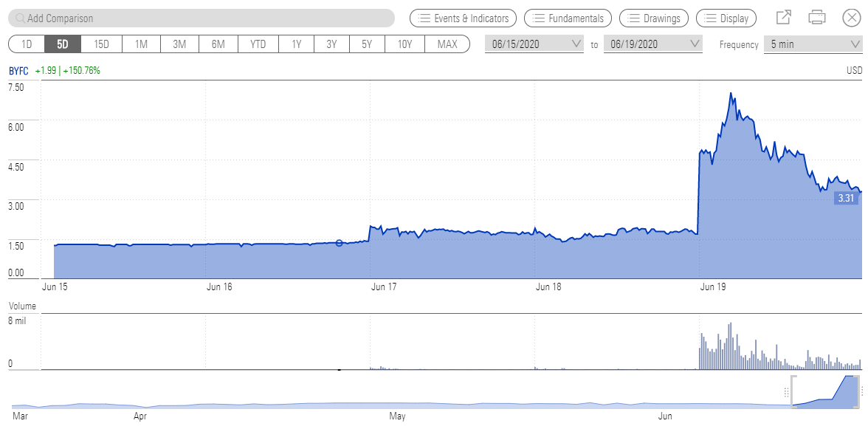868x429 pixels.
Task: Type in the Add Comparison field
Action: (207, 18)
